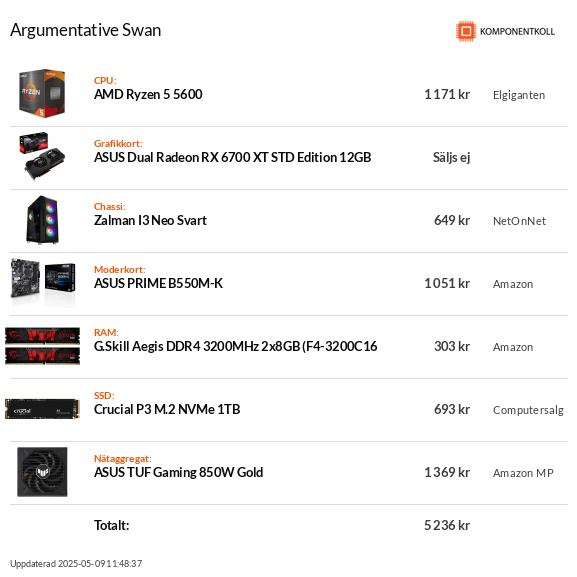Viewport: 577px width, 577px height.
Task: Open the AMD Ryzen 5 5600 product link
Action: 148,95
